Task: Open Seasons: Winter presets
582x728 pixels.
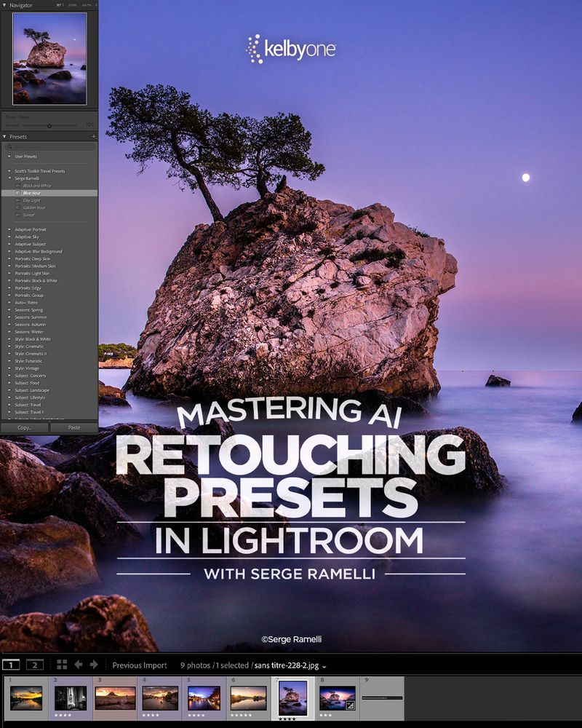Action: (x=29, y=332)
